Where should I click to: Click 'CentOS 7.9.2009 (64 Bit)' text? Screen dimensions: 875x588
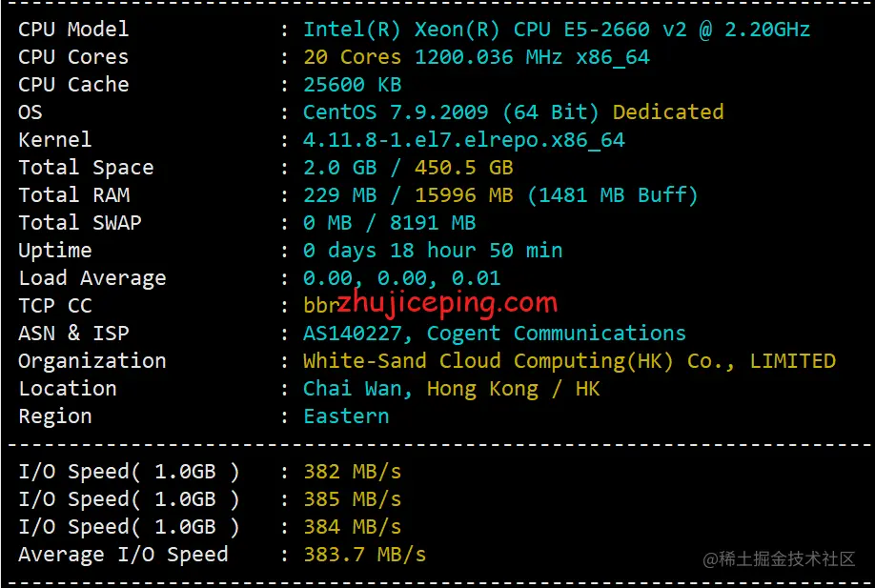click(451, 112)
